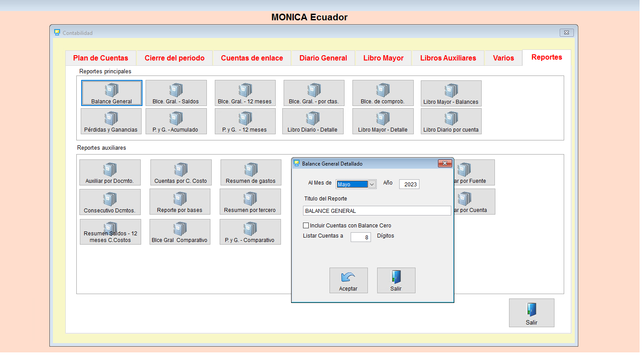644x359 pixels.
Task: Click the Año field showing 2023
Action: click(x=409, y=184)
